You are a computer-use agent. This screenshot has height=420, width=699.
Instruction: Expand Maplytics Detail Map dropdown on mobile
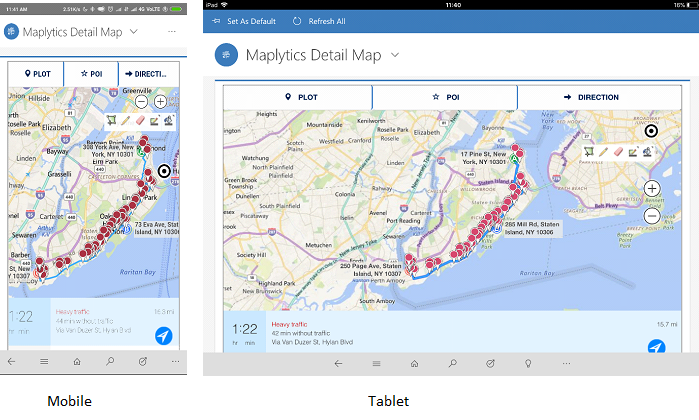tap(134, 32)
